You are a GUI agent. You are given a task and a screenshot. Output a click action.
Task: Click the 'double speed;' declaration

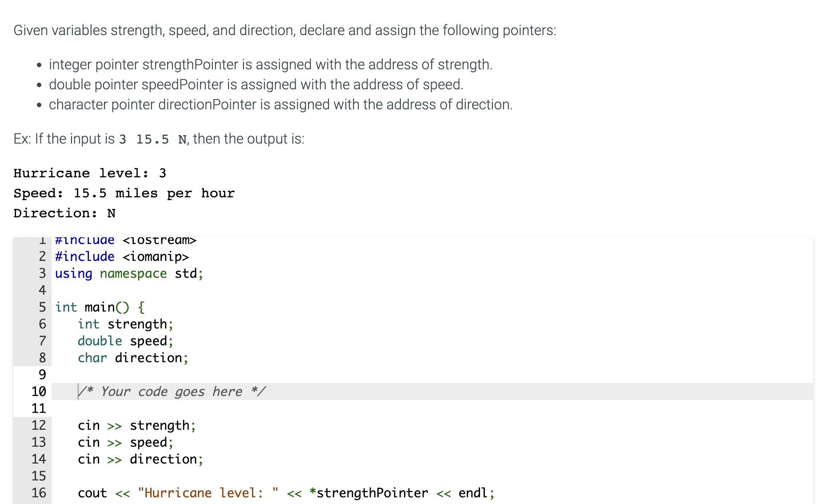[x=125, y=341]
